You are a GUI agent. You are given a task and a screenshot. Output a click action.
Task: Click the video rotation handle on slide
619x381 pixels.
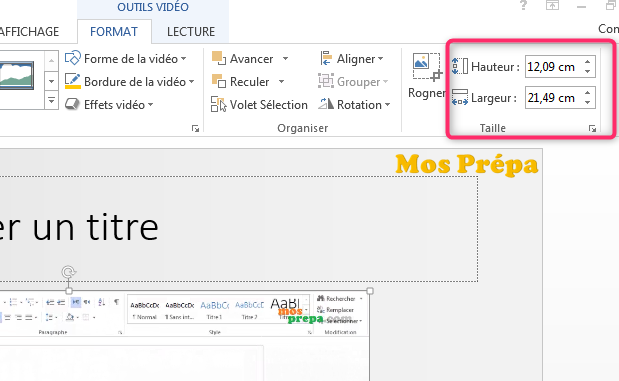coord(69,272)
